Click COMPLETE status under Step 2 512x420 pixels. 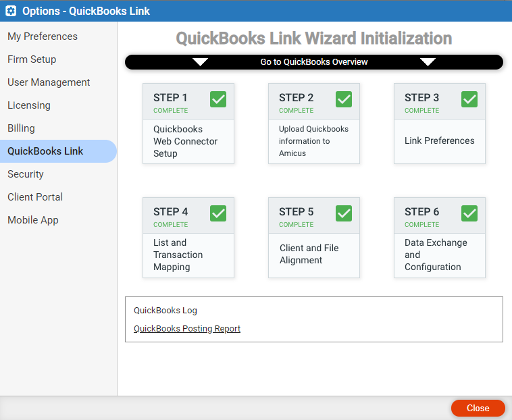(x=296, y=111)
